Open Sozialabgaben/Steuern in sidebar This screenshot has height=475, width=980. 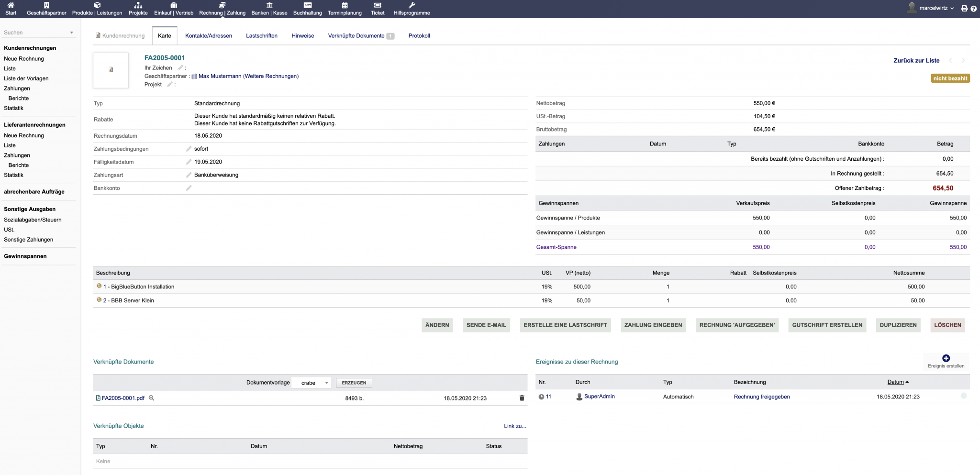pyautogui.click(x=33, y=220)
